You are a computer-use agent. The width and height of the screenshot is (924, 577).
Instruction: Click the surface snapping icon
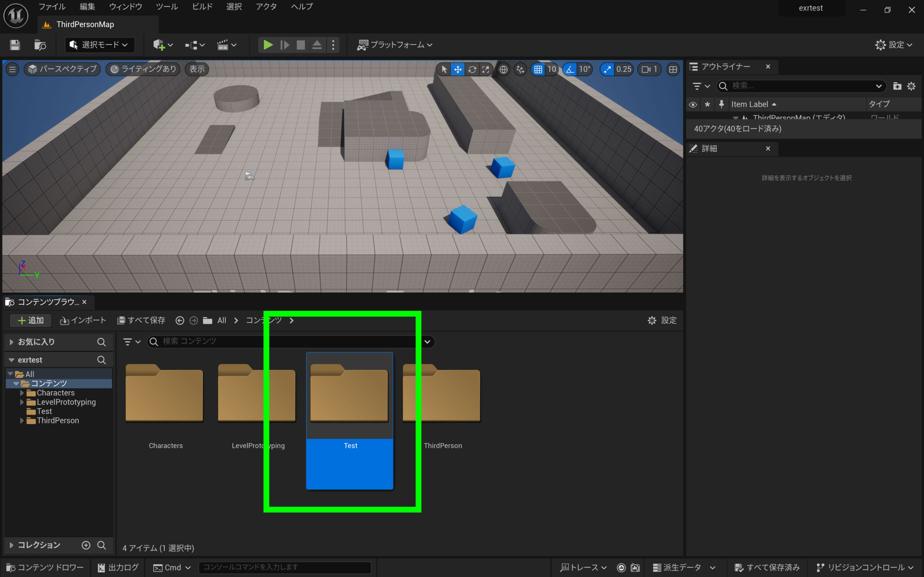[x=520, y=69]
